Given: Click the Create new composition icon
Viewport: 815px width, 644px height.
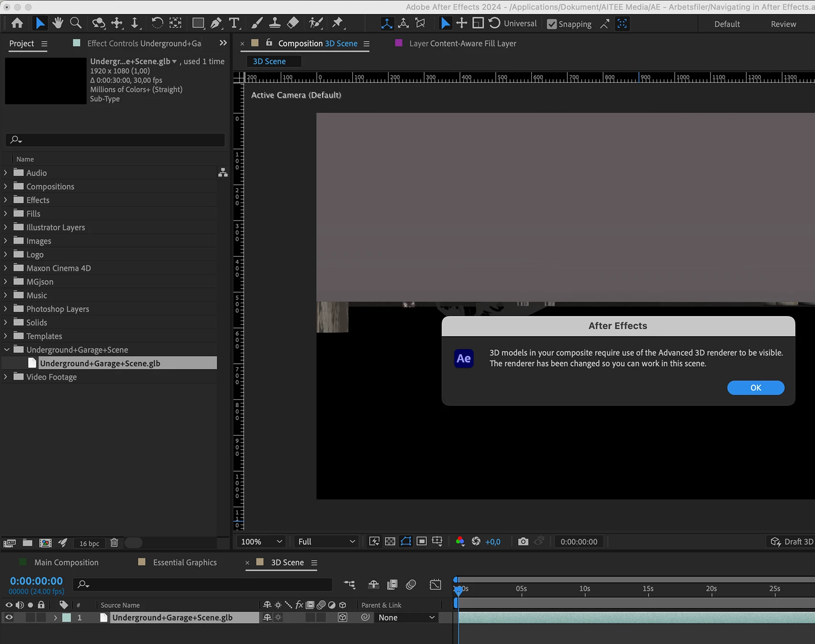Looking at the screenshot, I should click(45, 543).
